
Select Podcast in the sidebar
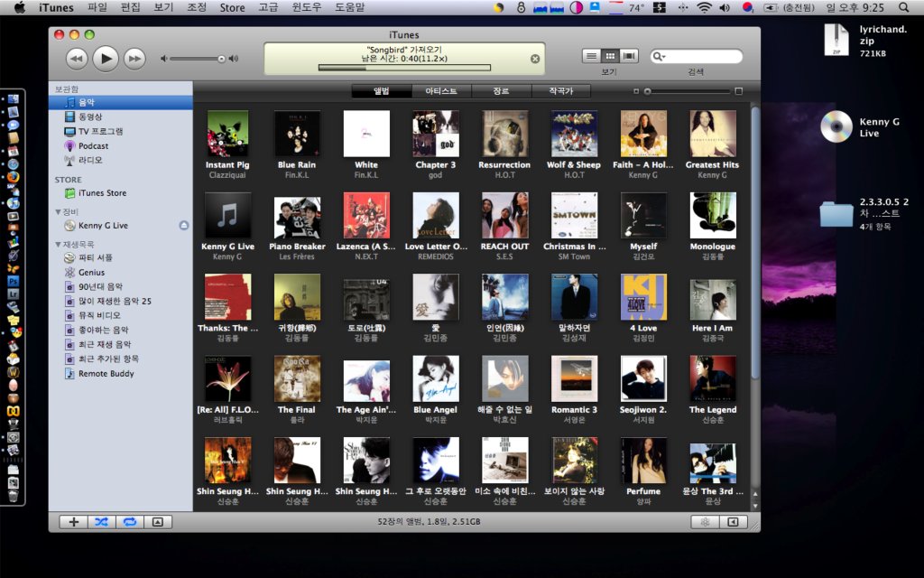tap(120, 145)
